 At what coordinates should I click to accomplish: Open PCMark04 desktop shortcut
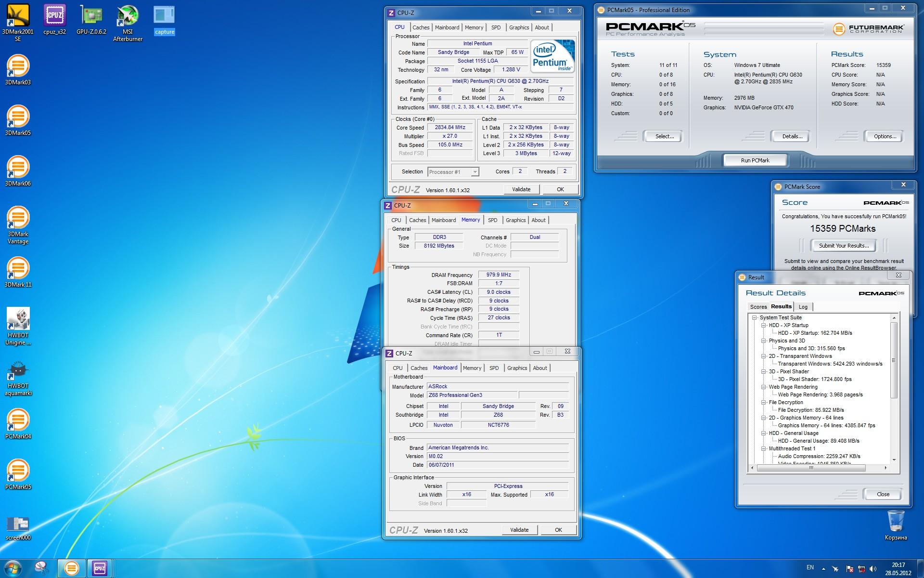(18, 424)
